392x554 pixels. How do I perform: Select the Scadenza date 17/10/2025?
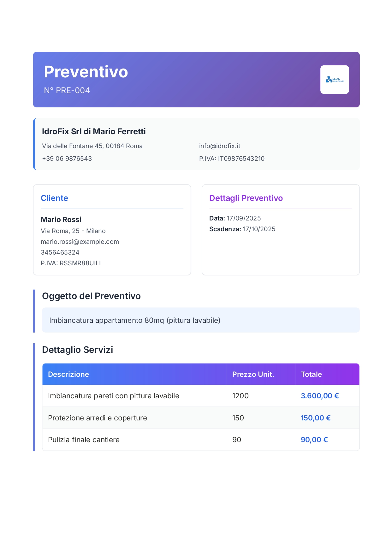pos(259,229)
